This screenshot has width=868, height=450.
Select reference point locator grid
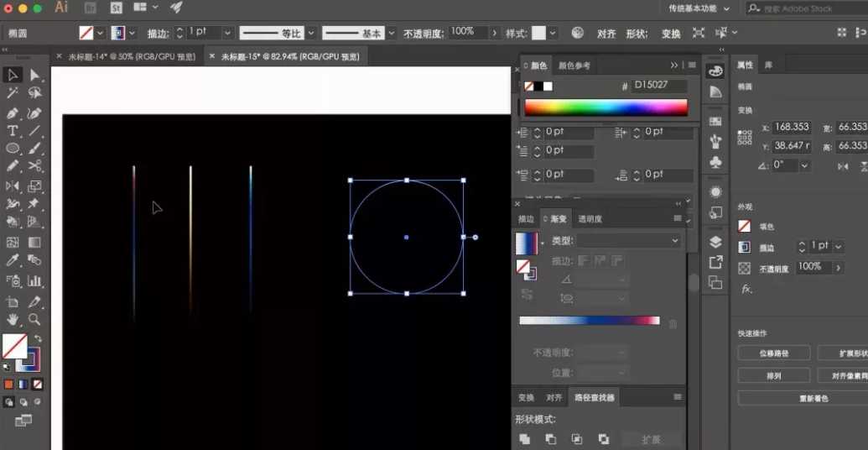point(745,136)
